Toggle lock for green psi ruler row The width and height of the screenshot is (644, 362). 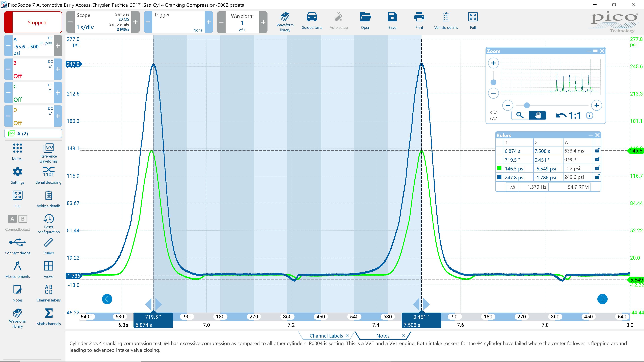pos(597,168)
